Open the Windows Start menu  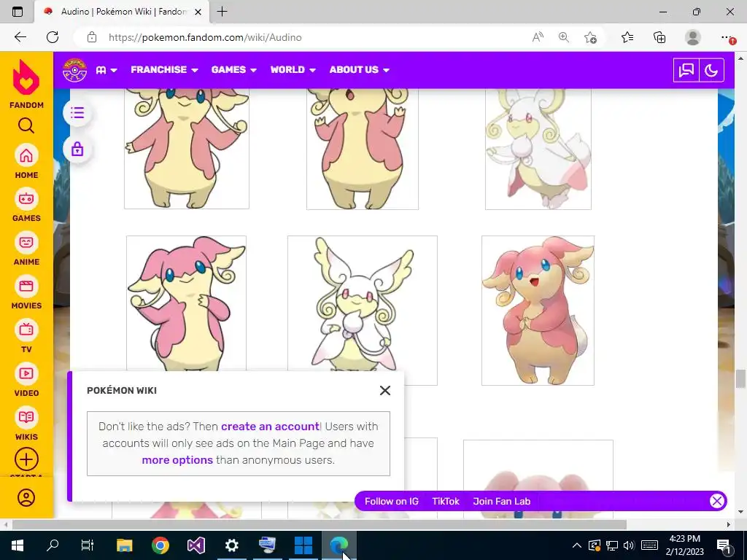(18, 545)
